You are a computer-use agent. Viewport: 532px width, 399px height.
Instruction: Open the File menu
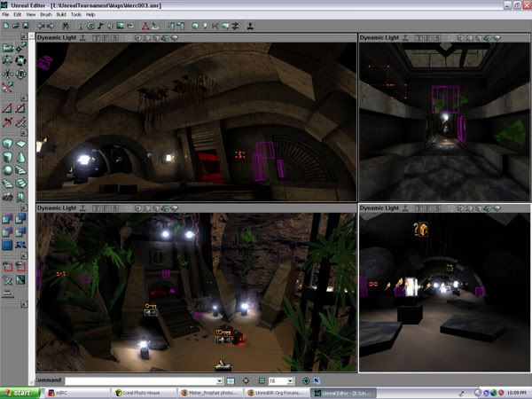5,14
